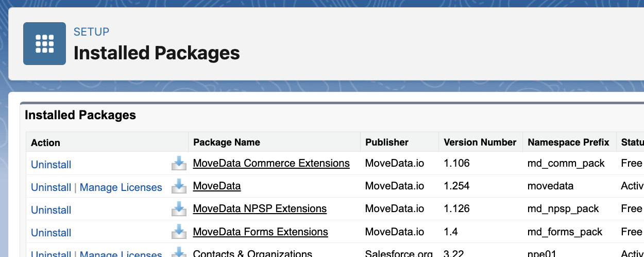Uninstall MoveData Commerce Extensions package
This screenshot has width=644, height=257.
coord(51,165)
